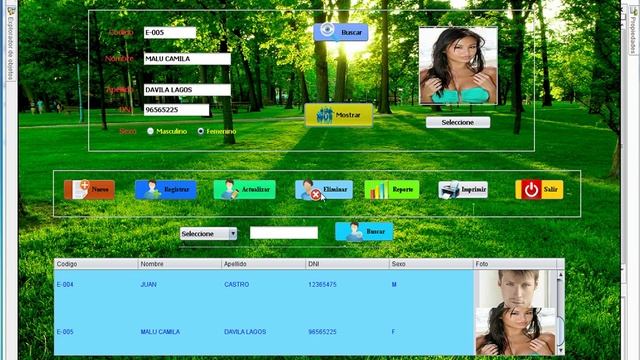
Task: Click the Eliminar button
Action: (324, 190)
